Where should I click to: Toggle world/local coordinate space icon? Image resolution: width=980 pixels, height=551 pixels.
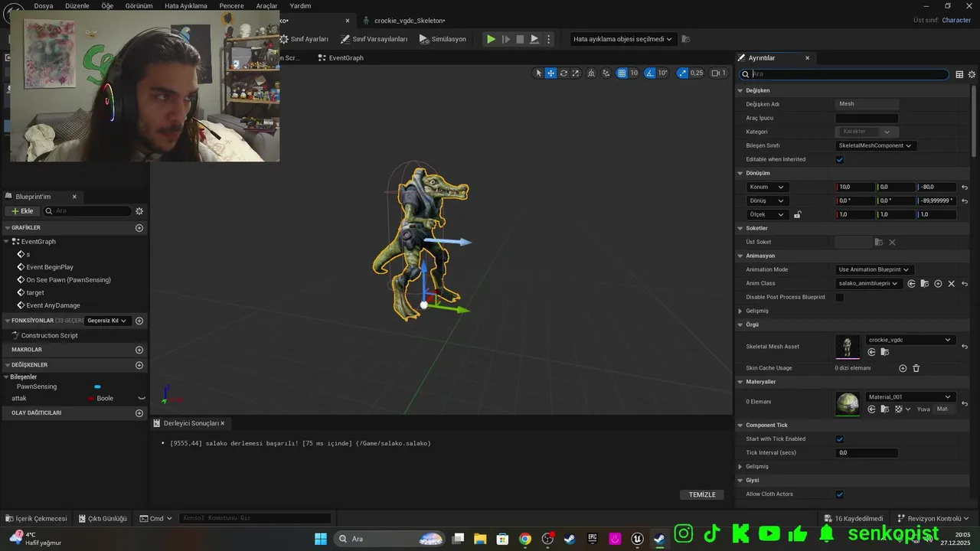coord(593,73)
